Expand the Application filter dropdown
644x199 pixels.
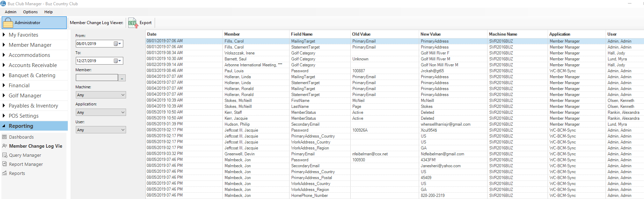[123, 112]
